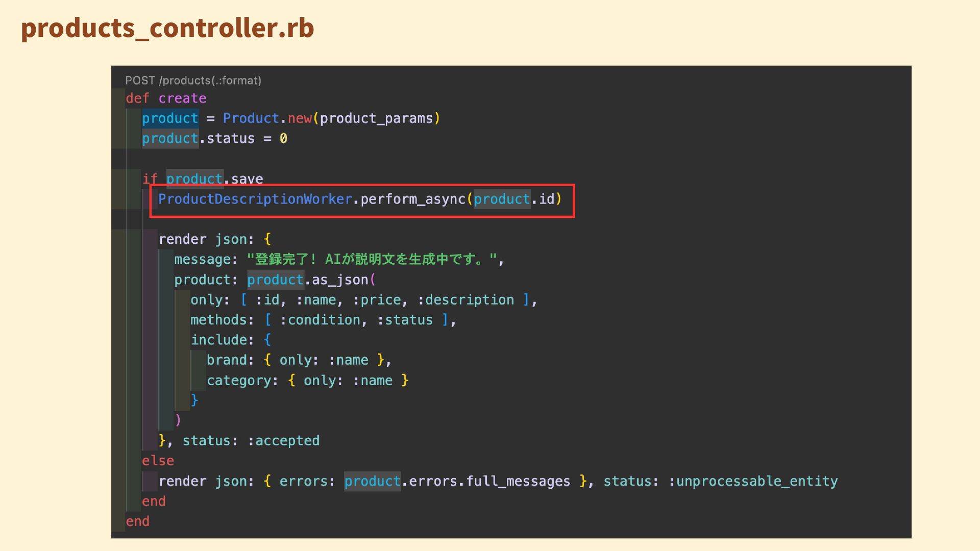
Task: Click the products_controller.rb slide title
Action: coord(167,28)
